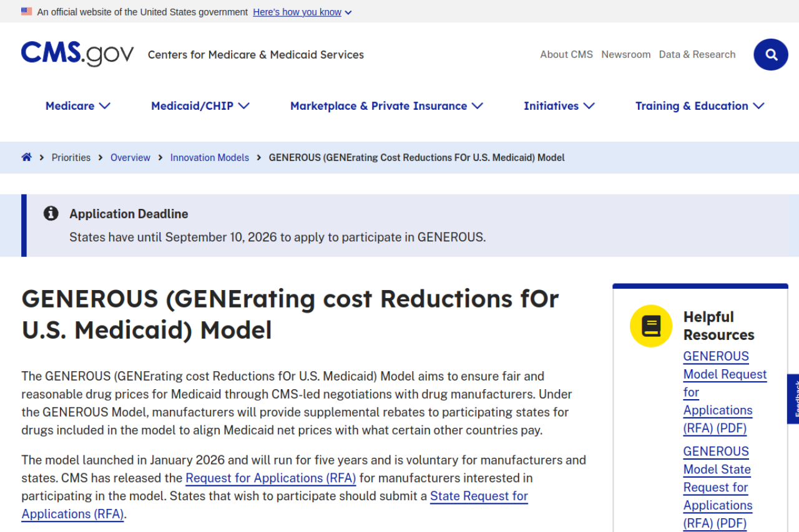Open Training & Education dropdown
The image size is (799, 532).
tap(700, 106)
